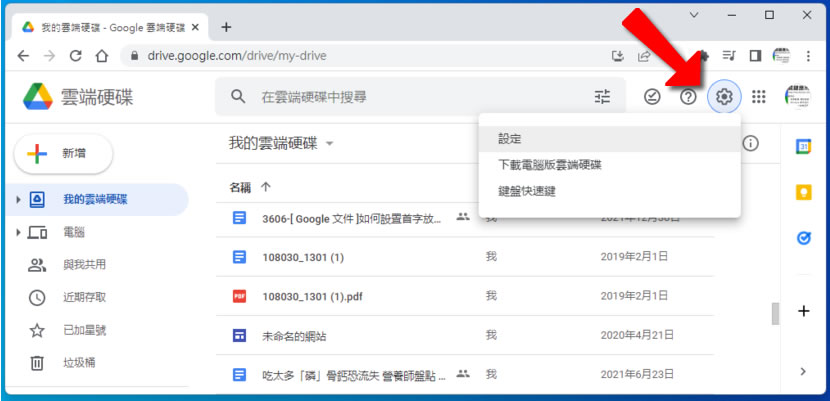Click the Google Sites file icon
This screenshot has height=401, width=830.
[240, 335]
